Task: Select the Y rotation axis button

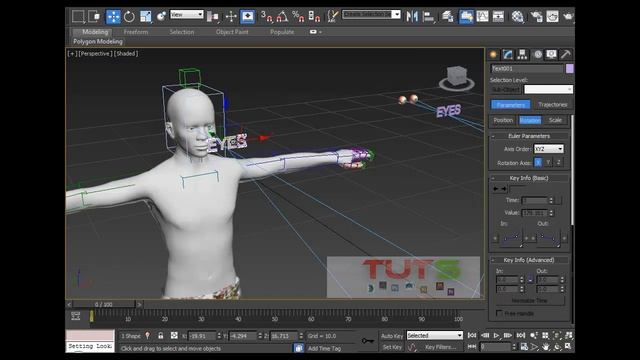Action: pos(548,162)
